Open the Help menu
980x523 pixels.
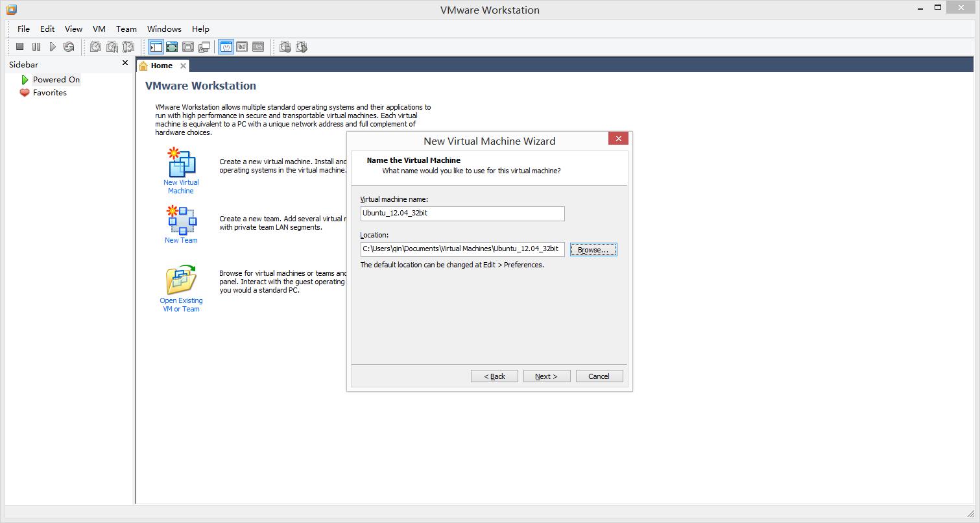200,29
